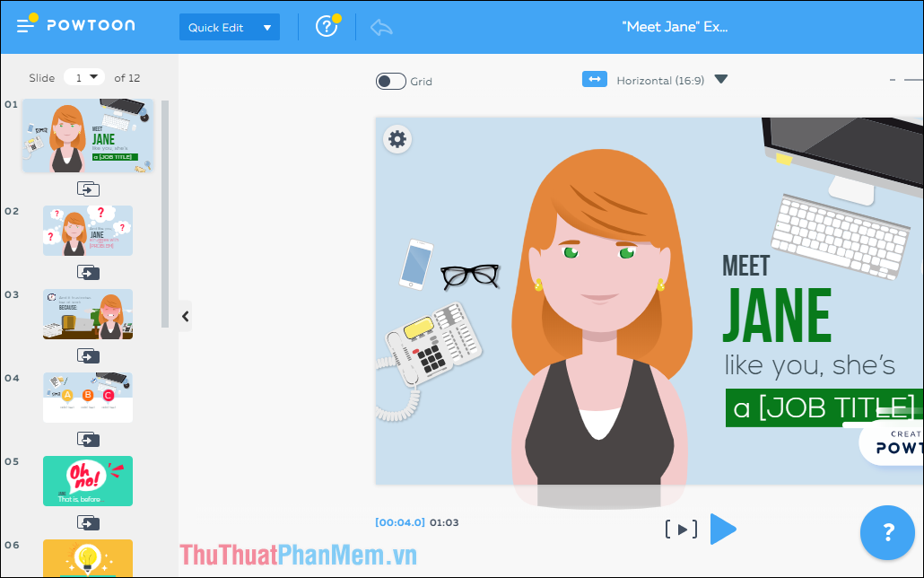Enable the Grid toggle above the canvas
This screenshot has height=578, width=924.
(390, 81)
